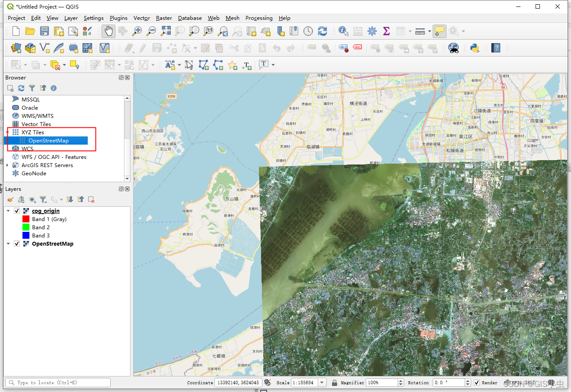Screen dimensions: 571x392
Task: Activate the Zoom In magnifier tool
Action: point(137,31)
